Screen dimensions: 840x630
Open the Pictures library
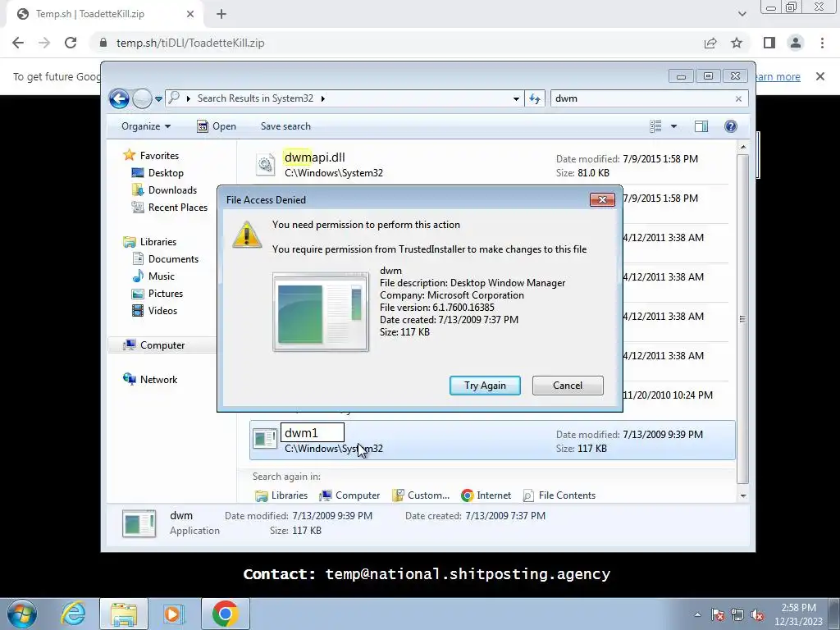click(157, 294)
